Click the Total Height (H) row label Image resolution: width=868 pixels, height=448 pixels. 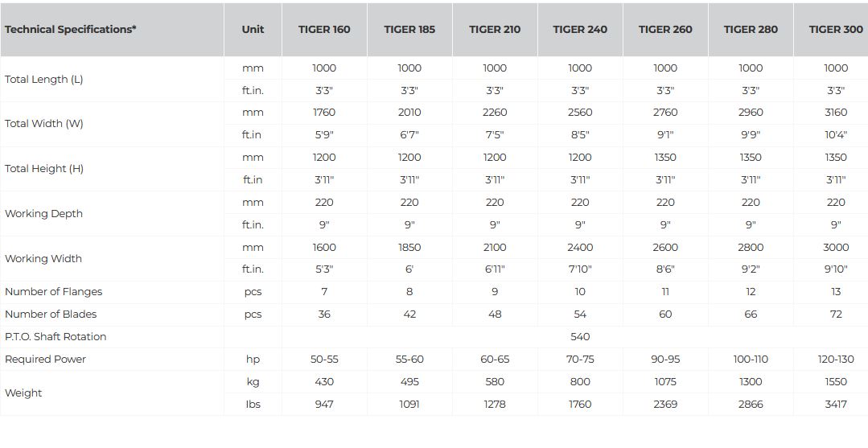[44, 169]
